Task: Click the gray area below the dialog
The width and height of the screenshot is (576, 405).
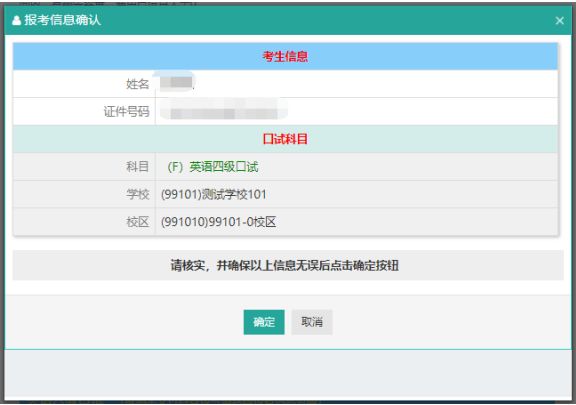Action: click(288, 374)
